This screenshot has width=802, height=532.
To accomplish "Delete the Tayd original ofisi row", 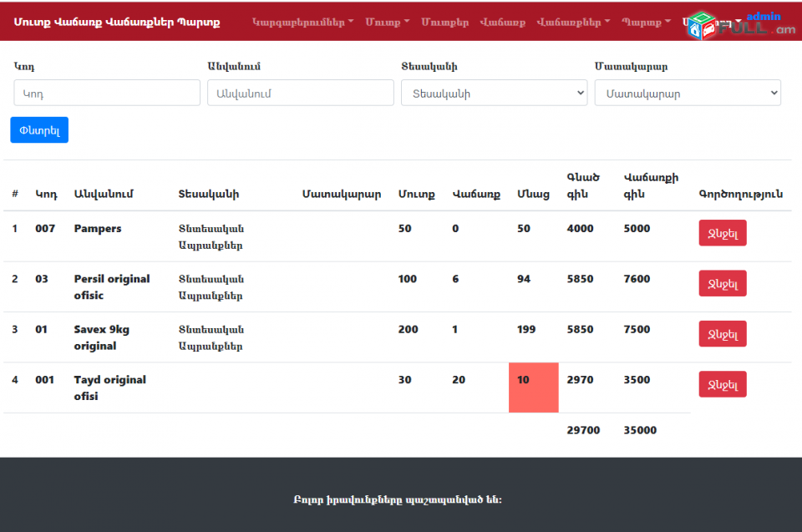I will click(x=723, y=384).
